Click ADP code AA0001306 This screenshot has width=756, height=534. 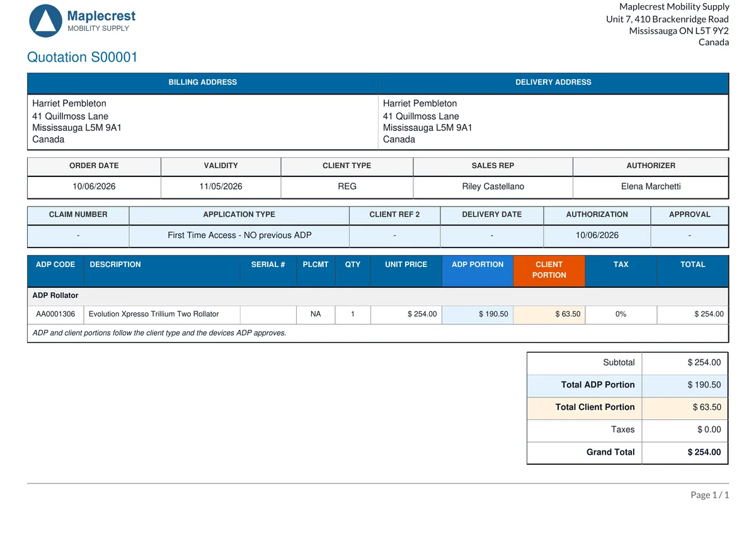[55, 314]
